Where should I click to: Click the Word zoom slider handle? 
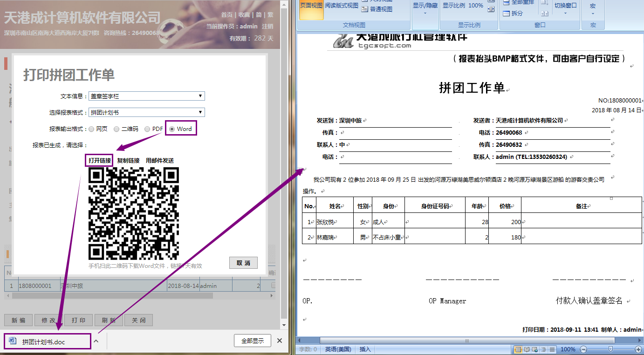click(610, 349)
